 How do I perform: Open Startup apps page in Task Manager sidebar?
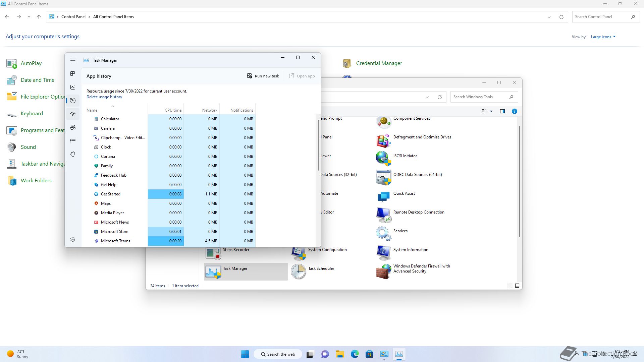(x=73, y=114)
